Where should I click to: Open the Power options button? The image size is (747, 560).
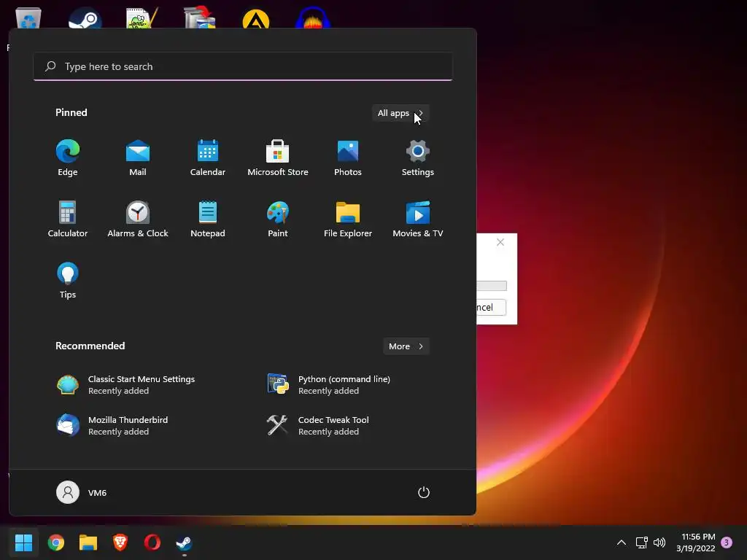pos(424,492)
